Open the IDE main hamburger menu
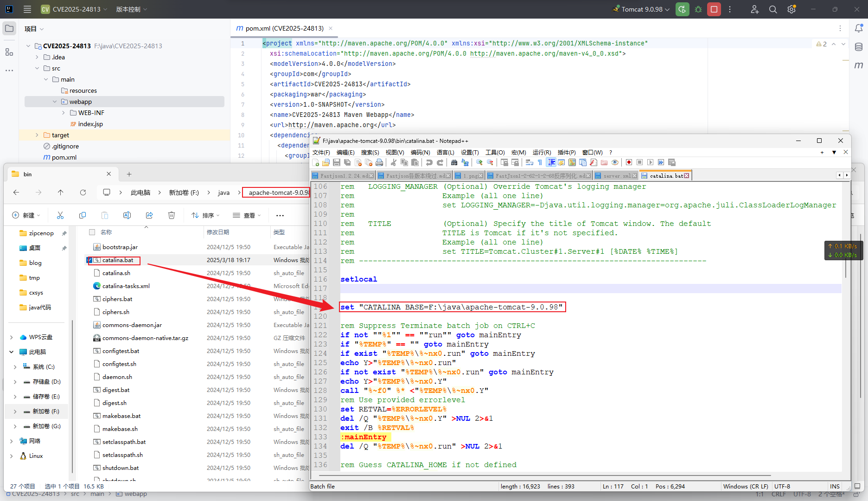868x501 pixels. point(27,9)
